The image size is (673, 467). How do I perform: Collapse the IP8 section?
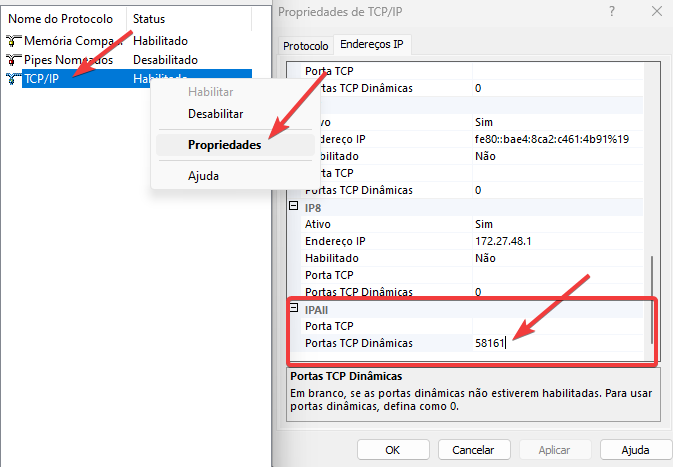pos(294,206)
